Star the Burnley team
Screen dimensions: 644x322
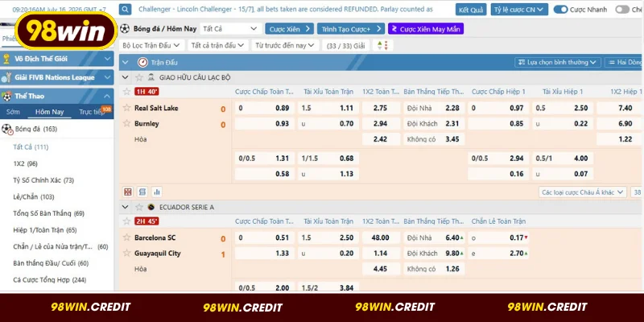(x=127, y=124)
